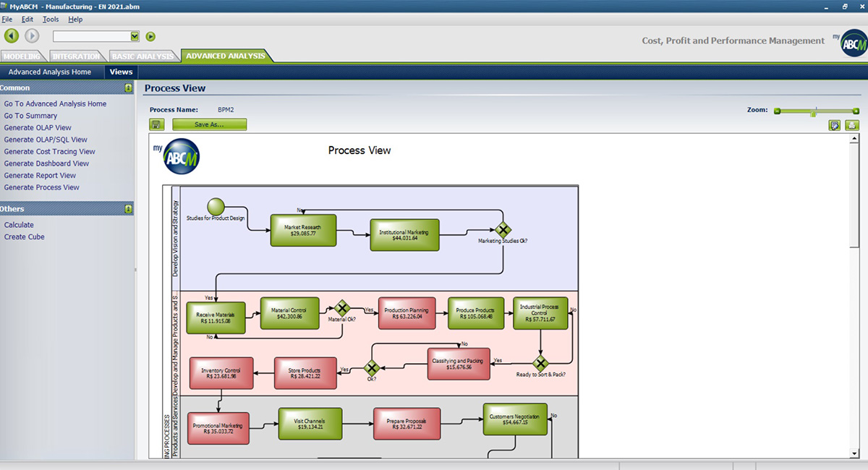This screenshot has height=470, width=868.
Task: Click the greyed forward navigation arrow
Action: coord(32,35)
